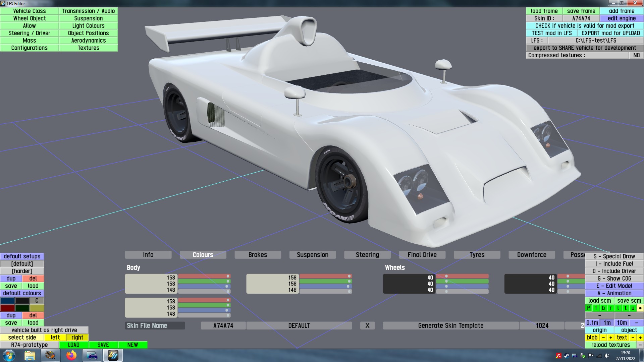The width and height of the screenshot is (644, 362).
Task: Toggle 'I - Include Fuel' option
Action: [614, 264]
